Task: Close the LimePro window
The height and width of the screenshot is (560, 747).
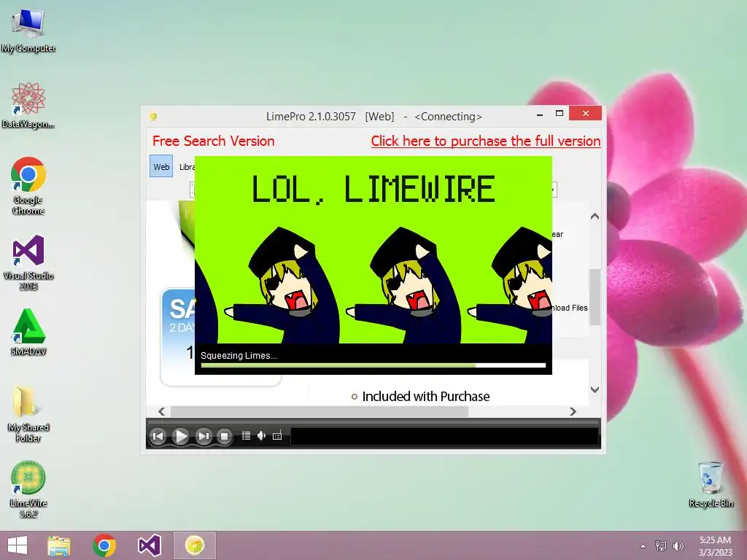Action: [586, 113]
